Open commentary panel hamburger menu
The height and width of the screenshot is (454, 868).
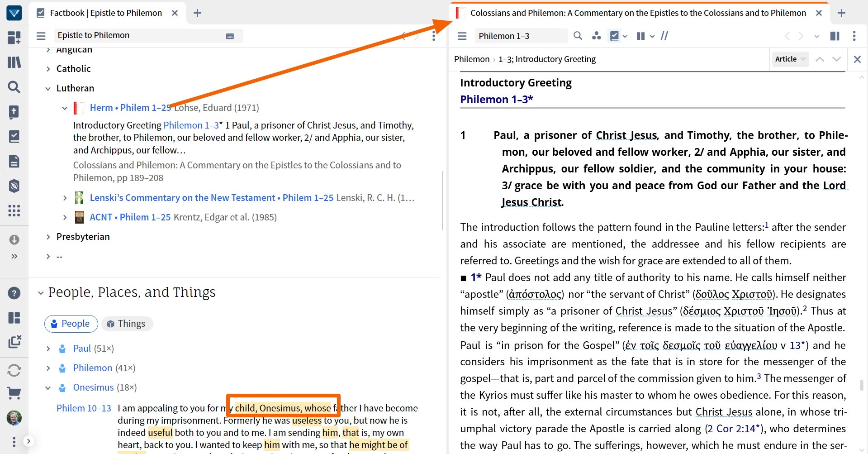pos(462,36)
